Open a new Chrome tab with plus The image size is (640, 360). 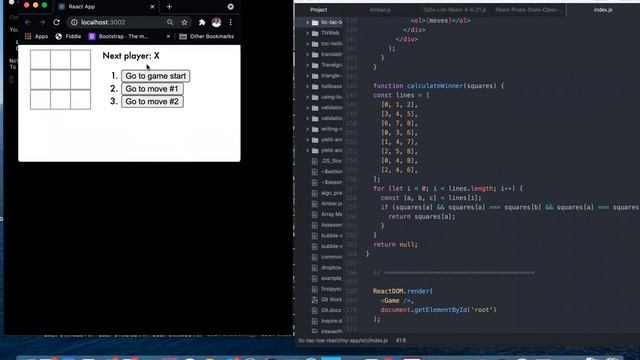(169, 7)
